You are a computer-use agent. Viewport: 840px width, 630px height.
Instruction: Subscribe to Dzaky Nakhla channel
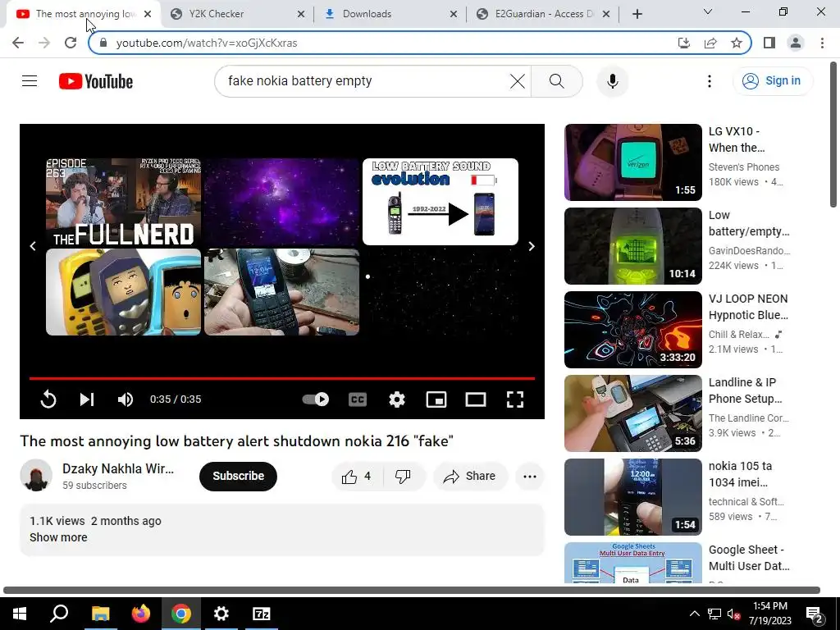(x=239, y=477)
